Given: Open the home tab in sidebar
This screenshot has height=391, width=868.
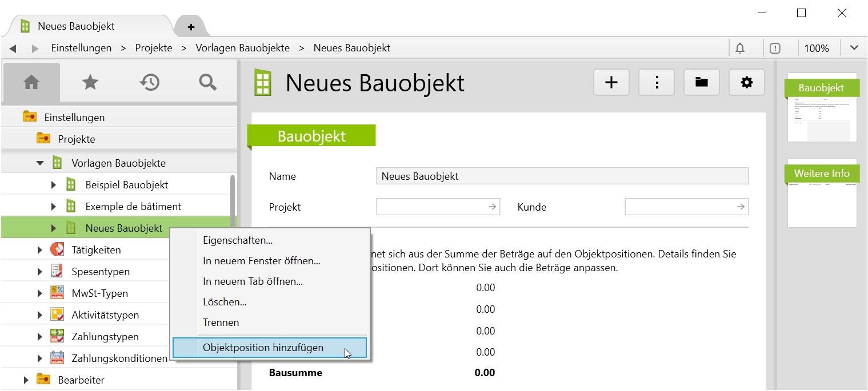Looking at the screenshot, I should [31, 82].
